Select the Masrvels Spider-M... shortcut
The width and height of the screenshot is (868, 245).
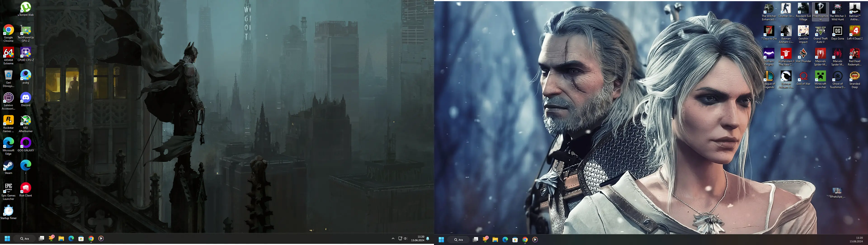(x=821, y=57)
